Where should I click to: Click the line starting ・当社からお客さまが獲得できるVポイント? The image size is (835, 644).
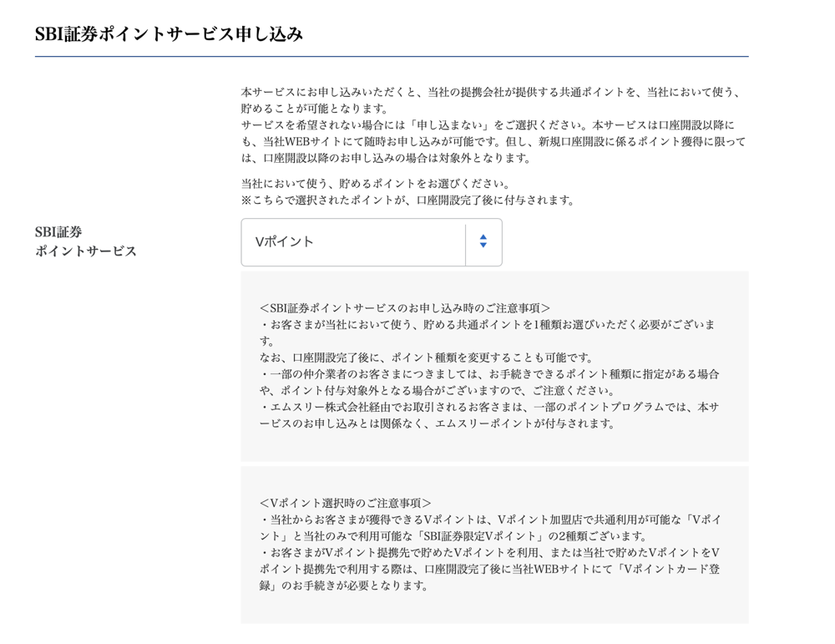[x=490, y=528]
